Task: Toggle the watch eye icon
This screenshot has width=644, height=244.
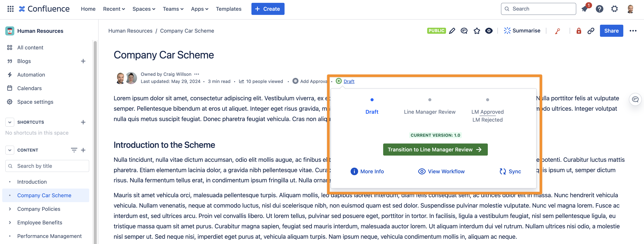Action: [489, 31]
